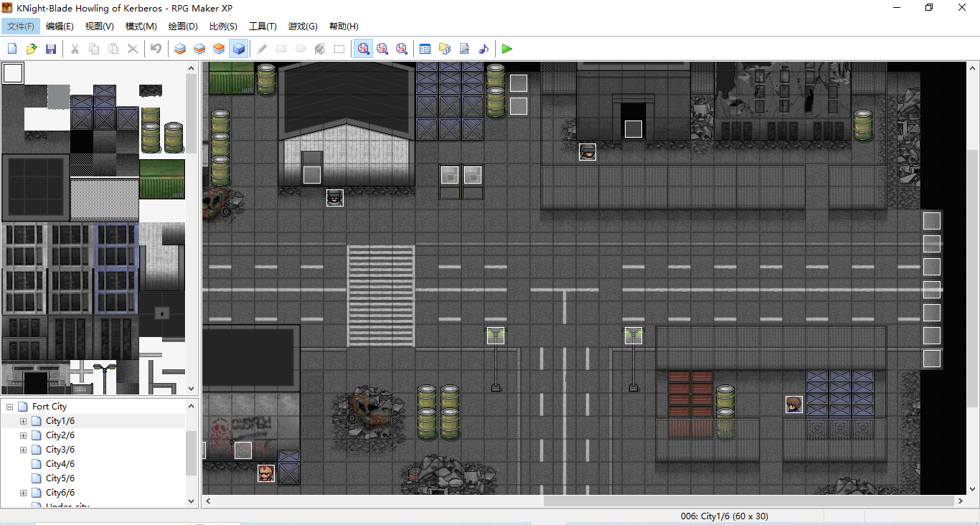Click the status bar text 006: City1/6 (60 x 30)
The height and width of the screenshot is (525, 980).
pos(725,516)
